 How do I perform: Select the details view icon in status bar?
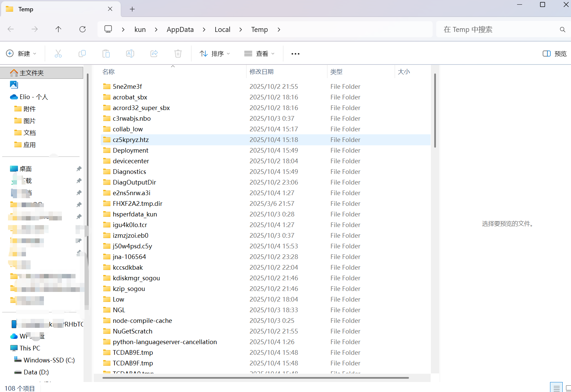[x=556, y=388]
